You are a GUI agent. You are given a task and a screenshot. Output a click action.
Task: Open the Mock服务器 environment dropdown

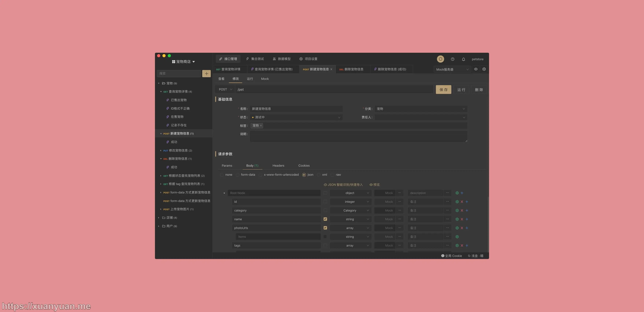[452, 70]
